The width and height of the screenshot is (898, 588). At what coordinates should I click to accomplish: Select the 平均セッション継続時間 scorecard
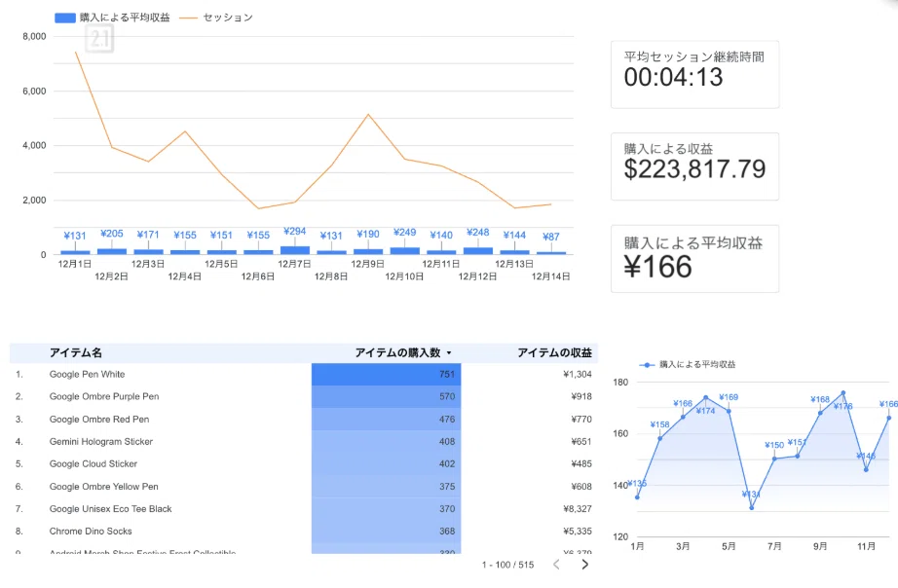tap(694, 74)
